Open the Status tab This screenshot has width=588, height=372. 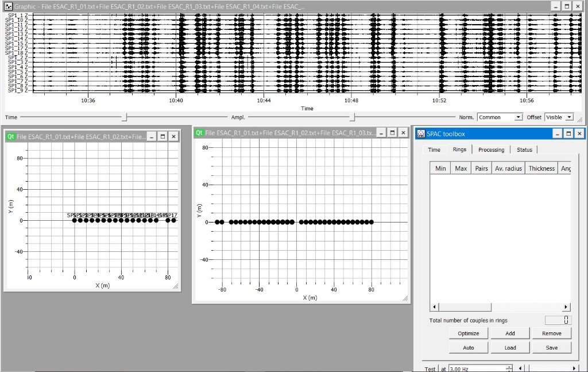click(x=524, y=149)
